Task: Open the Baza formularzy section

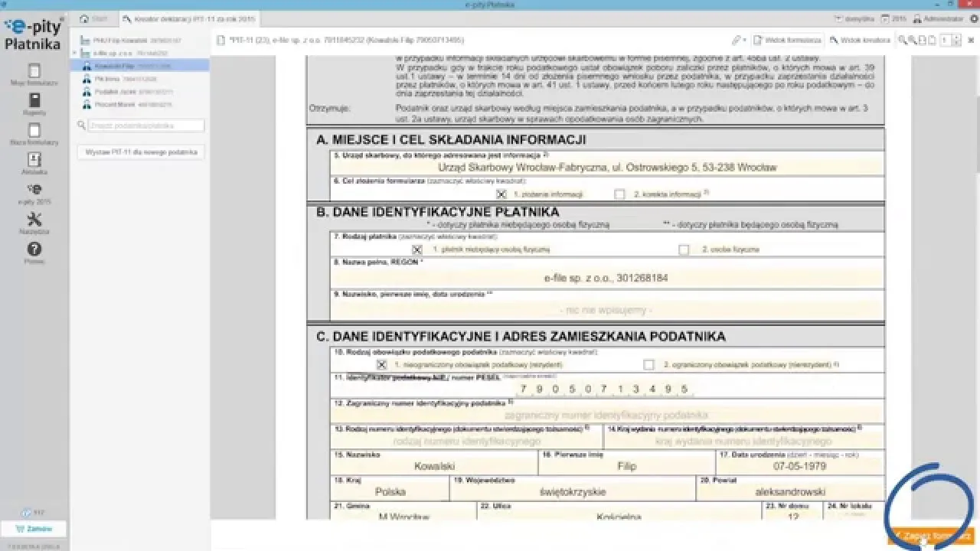Action: [34, 135]
